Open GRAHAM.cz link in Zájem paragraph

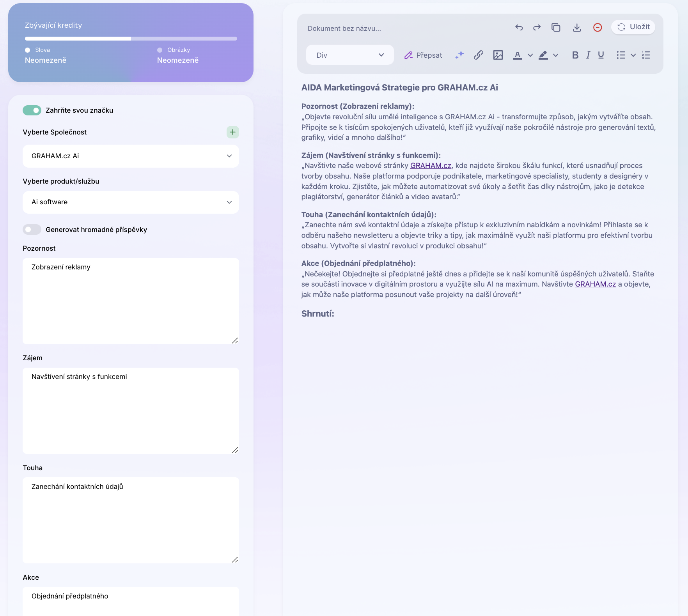431,166
